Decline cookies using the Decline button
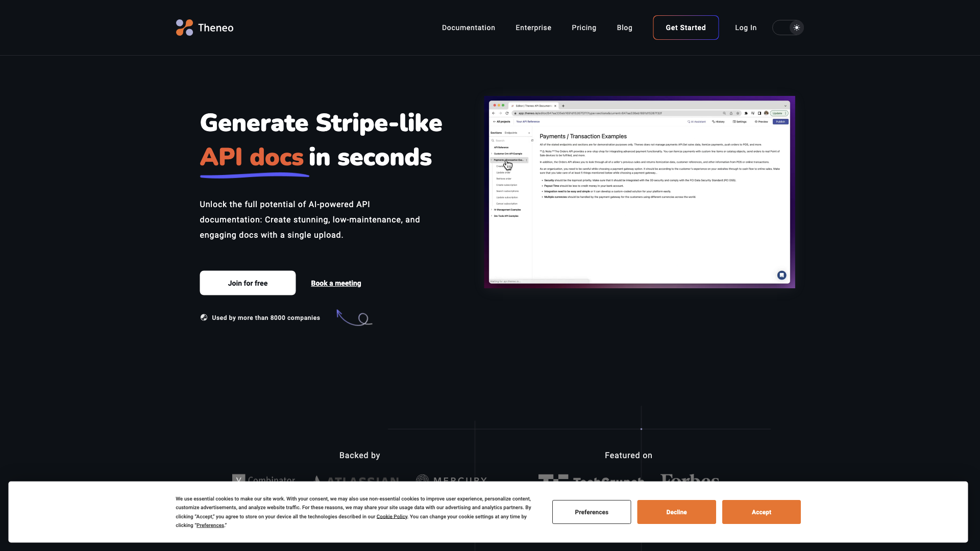980x551 pixels. (x=676, y=512)
